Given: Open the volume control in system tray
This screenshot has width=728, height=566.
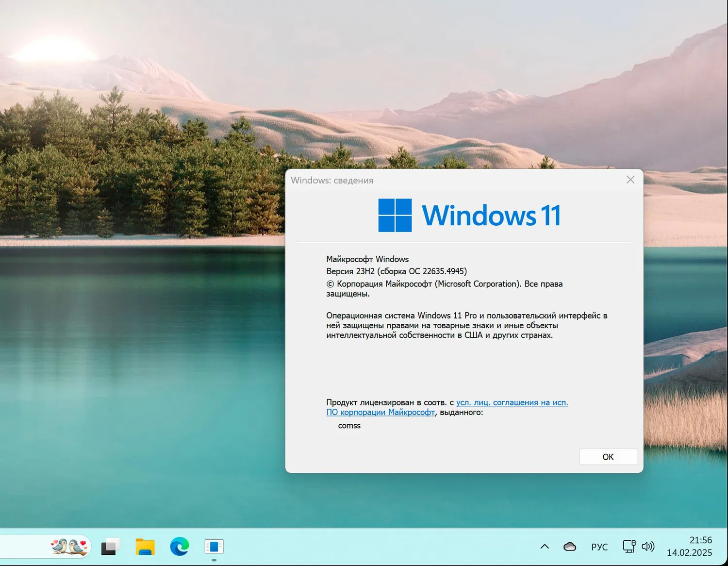Looking at the screenshot, I should pyautogui.click(x=648, y=546).
